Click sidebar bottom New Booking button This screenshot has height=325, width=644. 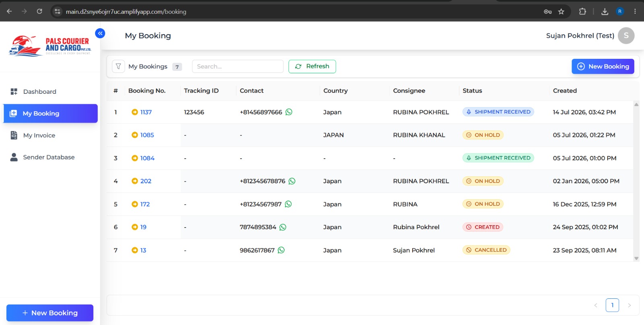(50, 313)
